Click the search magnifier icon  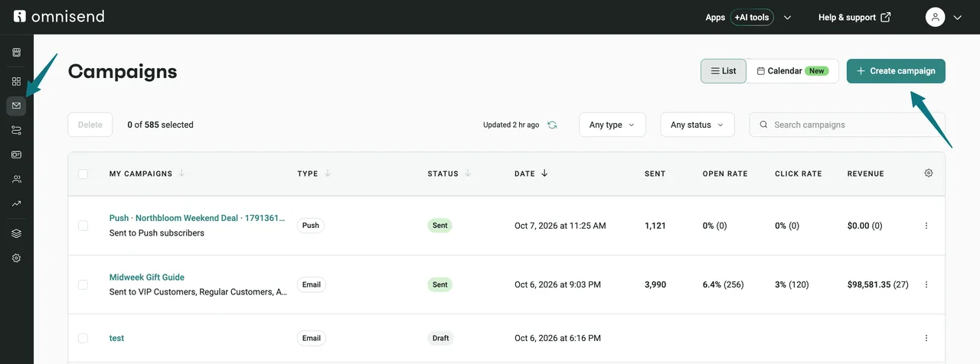click(x=763, y=125)
